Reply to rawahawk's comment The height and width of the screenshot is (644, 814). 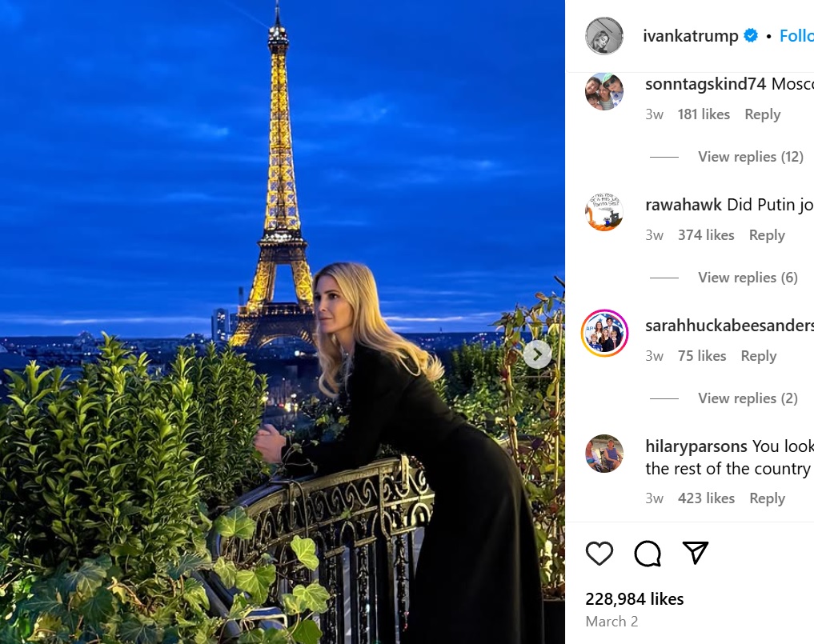[x=767, y=235]
